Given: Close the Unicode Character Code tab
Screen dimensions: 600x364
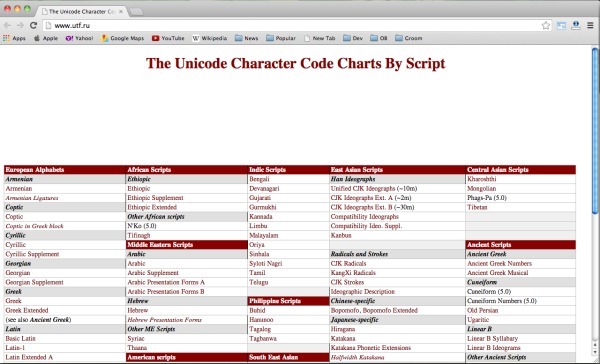Looking at the screenshot, I should pyautogui.click(x=121, y=11).
